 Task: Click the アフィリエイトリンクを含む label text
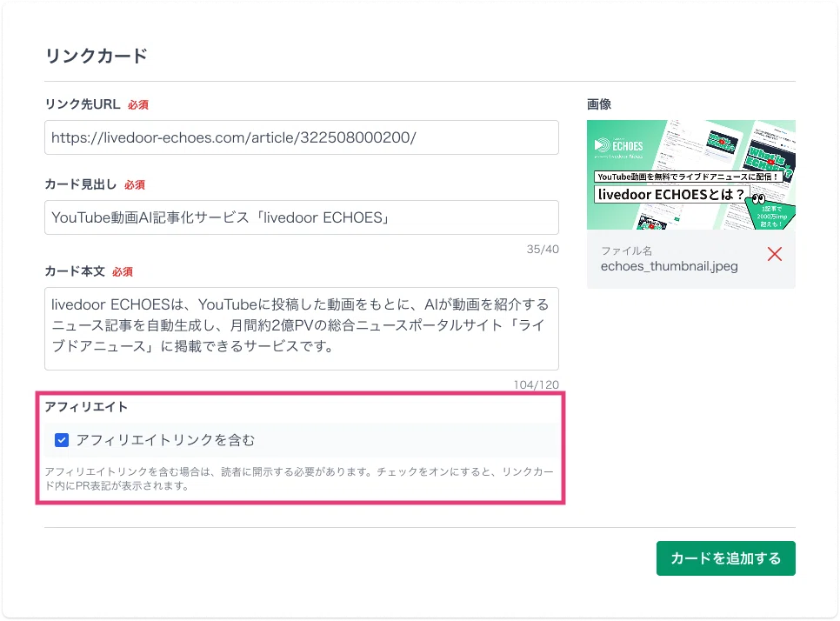click(x=165, y=440)
